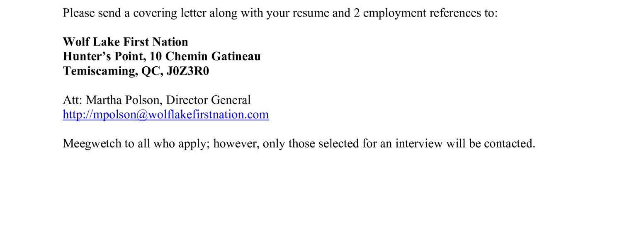Click the 'Please send a covering letter' sentence

coord(279,13)
